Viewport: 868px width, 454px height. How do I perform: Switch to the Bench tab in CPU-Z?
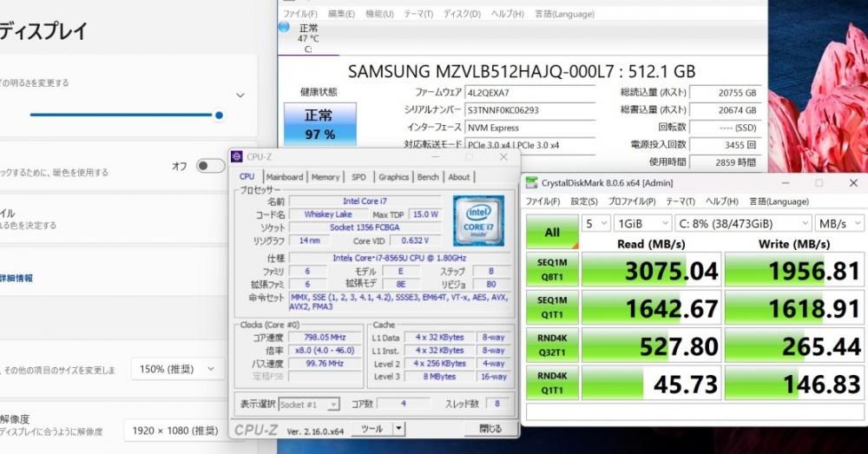pos(428,177)
